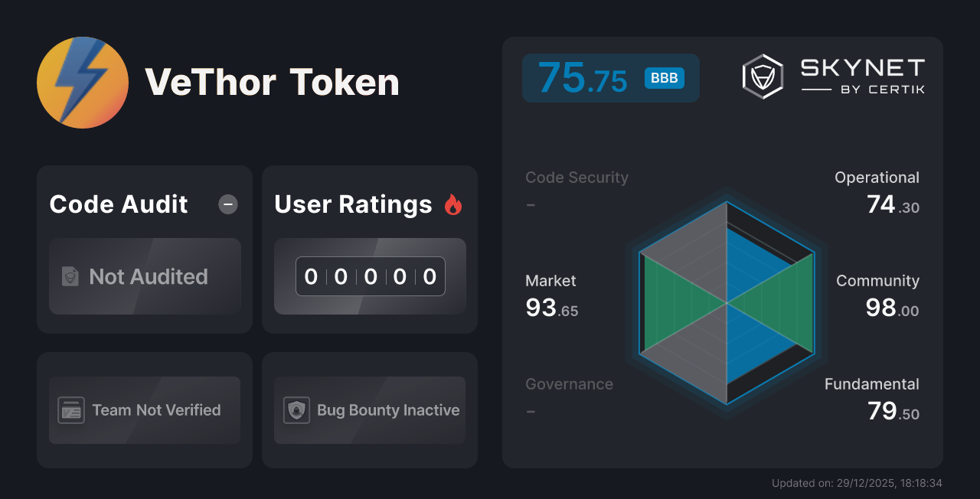Click the VeThor Token lightning bolt logo
Screen dimensions: 980x499
[x=82, y=82]
